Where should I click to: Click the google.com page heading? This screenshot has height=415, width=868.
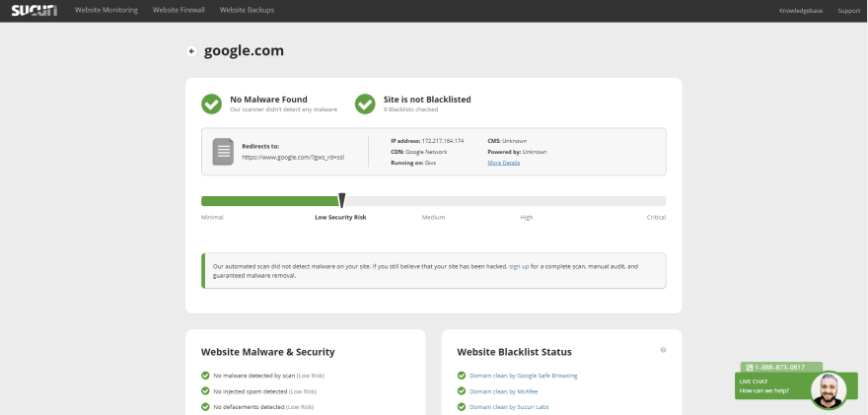point(244,51)
